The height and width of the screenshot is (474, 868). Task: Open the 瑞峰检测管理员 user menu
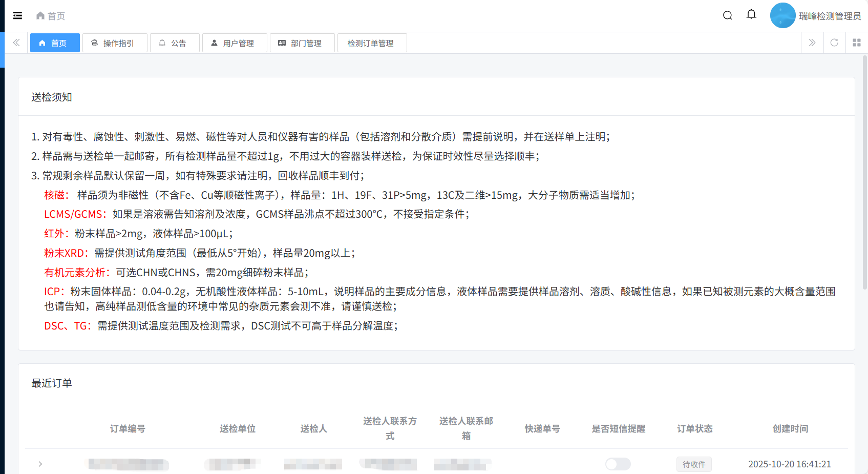(830, 16)
